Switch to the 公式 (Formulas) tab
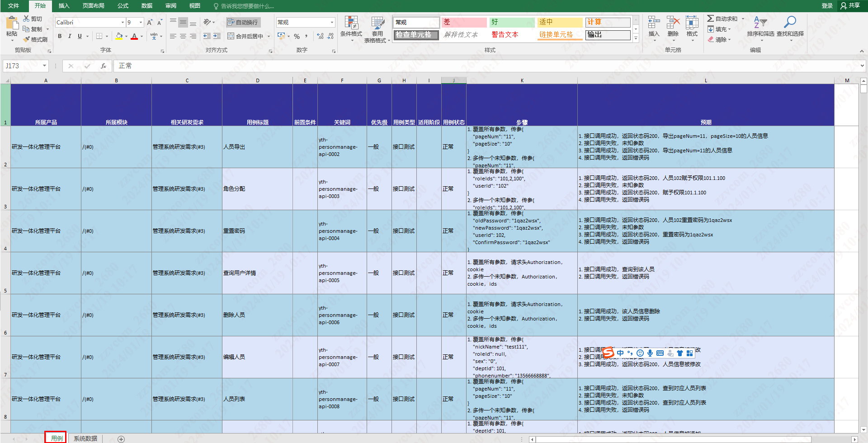This screenshot has width=868, height=443. [x=123, y=6]
